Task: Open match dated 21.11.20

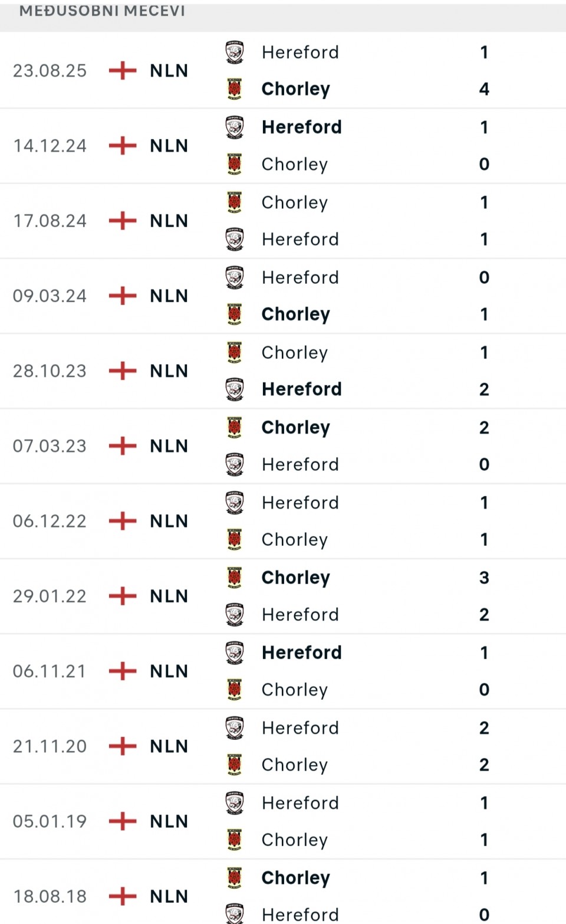Action: pos(50,746)
